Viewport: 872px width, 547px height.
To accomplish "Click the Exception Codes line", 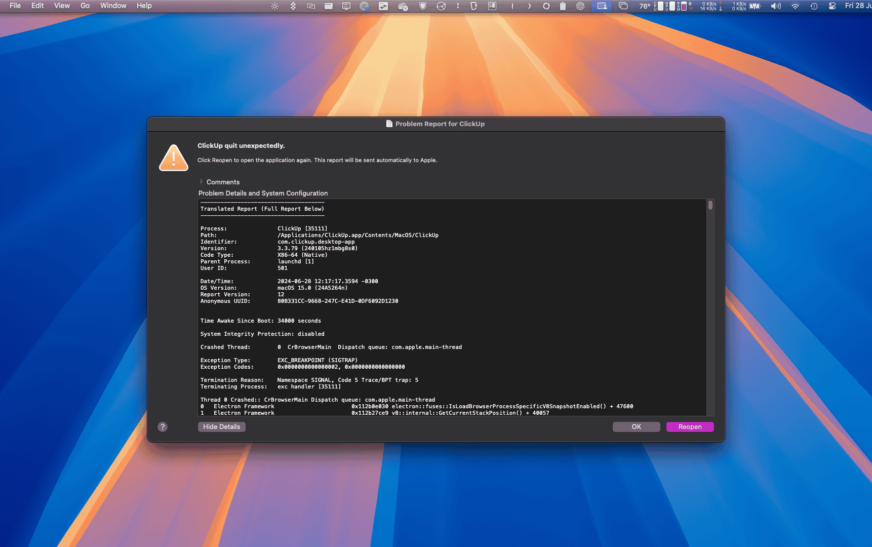I will point(303,367).
